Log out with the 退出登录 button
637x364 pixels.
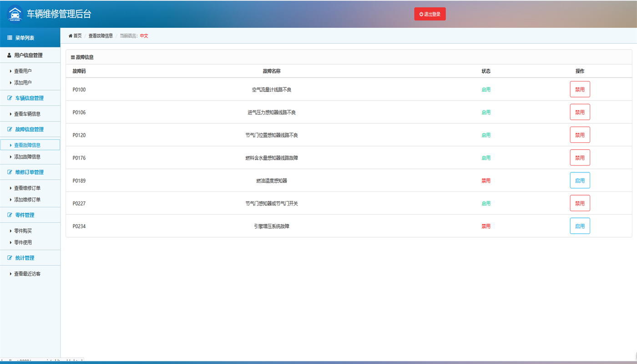pyautogui.click(x=430, y=14)
